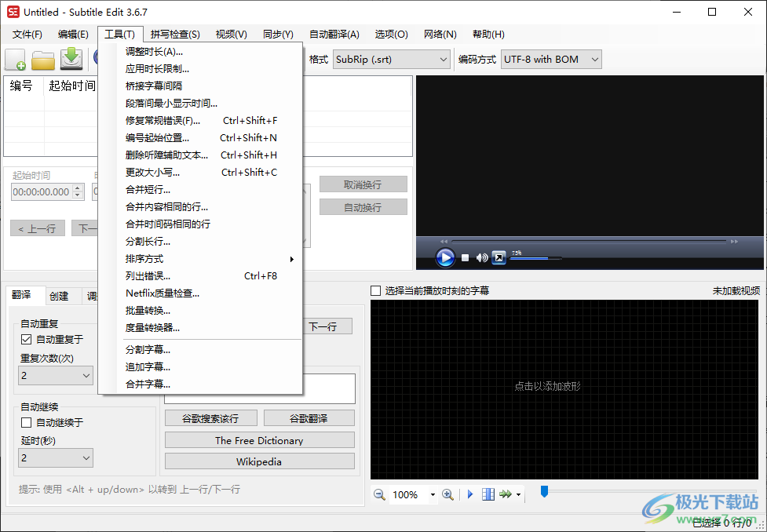Save subtitle with green arrow icon

click(71, 59)
